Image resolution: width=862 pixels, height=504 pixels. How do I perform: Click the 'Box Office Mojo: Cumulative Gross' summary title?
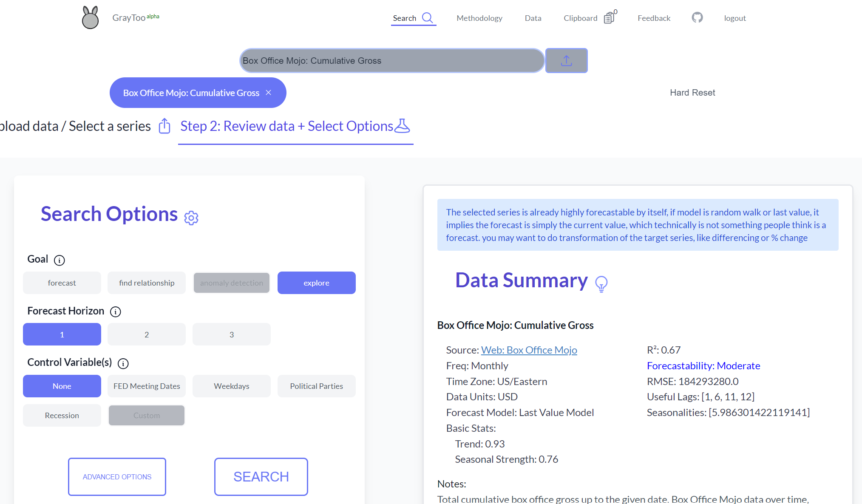[x=515, y=326]
